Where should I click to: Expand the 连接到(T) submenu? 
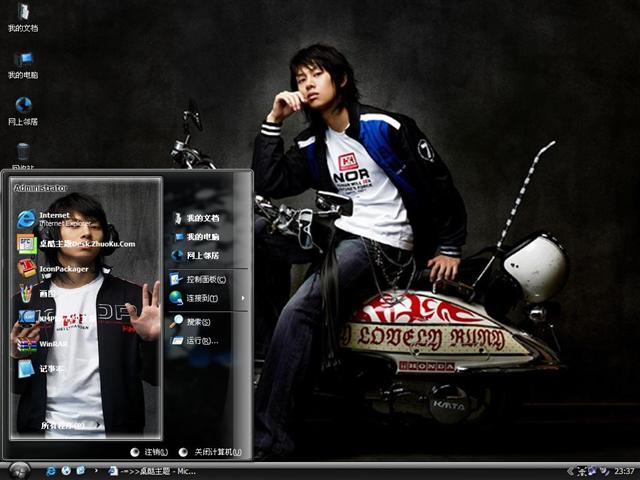click(207, 298)
